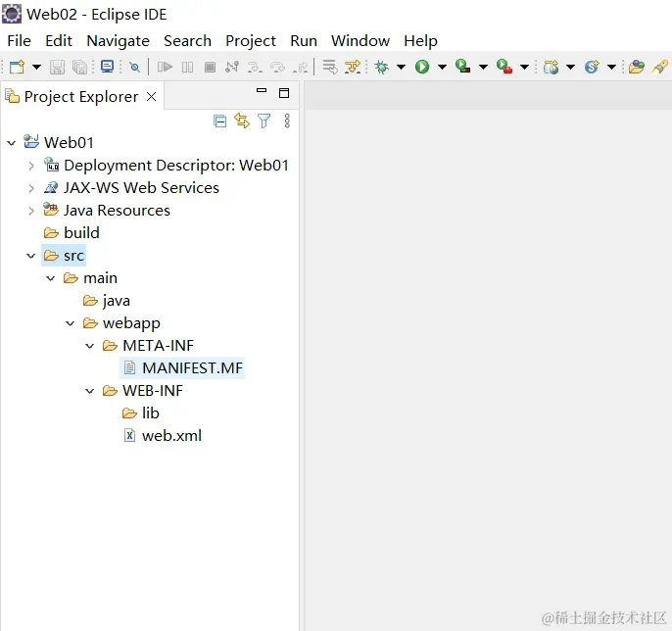Collapse the Web01 project node
The height and width of the screenshot is (631, 672).
(x=12, y=143)
